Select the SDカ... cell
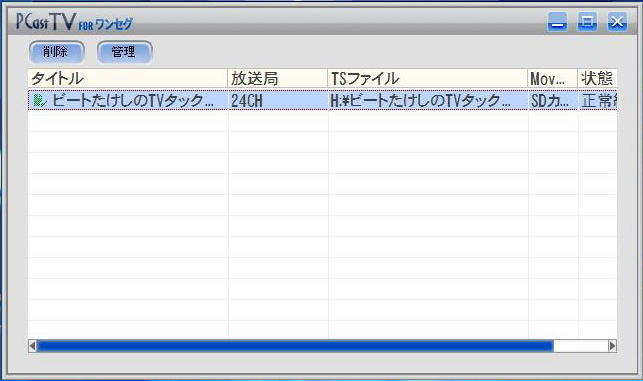This screenshot has width=643, height=381. coord(553,100)
